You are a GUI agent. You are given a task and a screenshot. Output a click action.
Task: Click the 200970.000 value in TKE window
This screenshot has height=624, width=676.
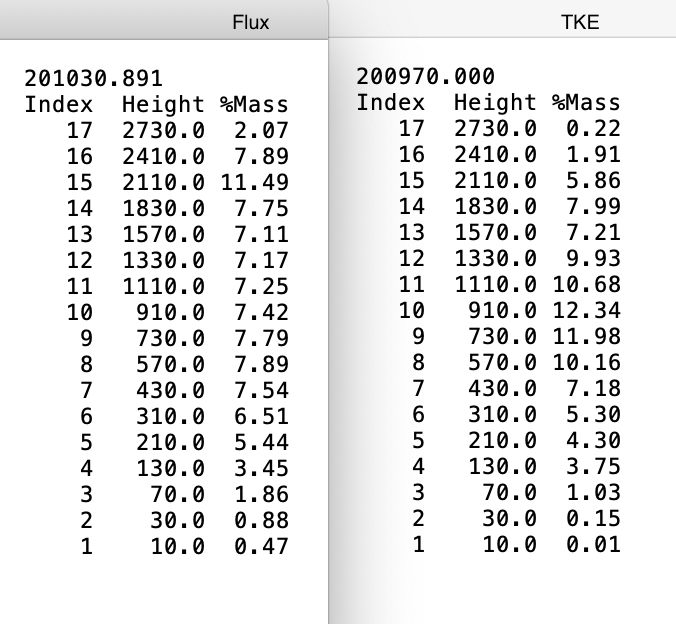(425, 77)
